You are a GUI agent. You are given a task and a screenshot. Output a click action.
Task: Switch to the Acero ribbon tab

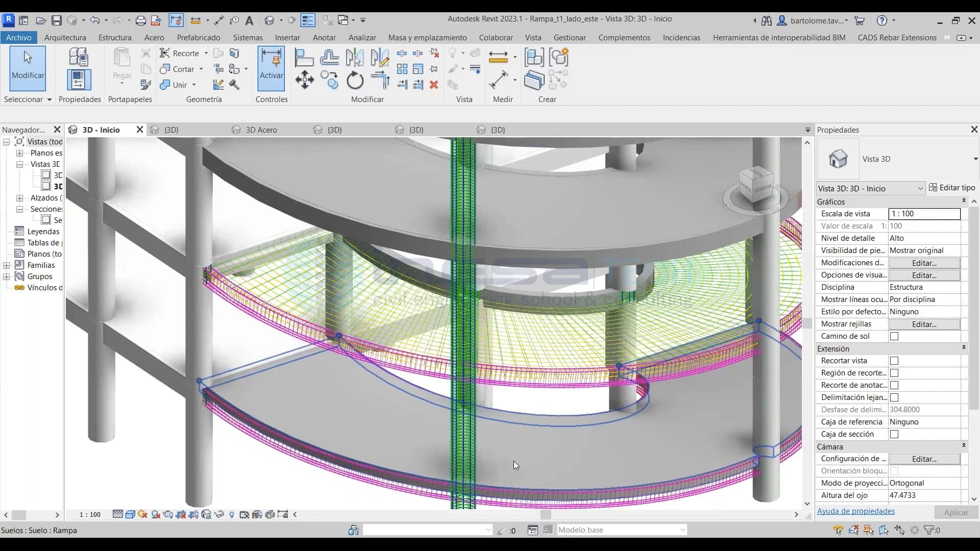pos(154,37)
